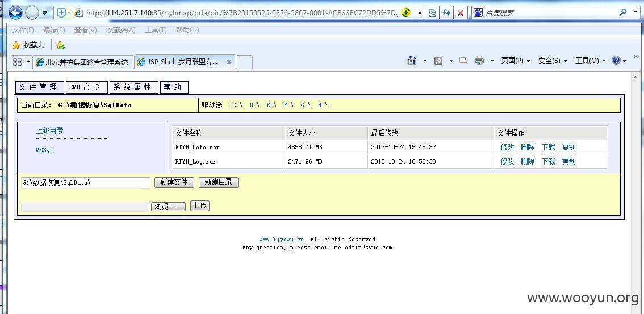This screenshot has width=644, height=314.
Task: Open the 查看(V) menu
Action: pos(85,30)
